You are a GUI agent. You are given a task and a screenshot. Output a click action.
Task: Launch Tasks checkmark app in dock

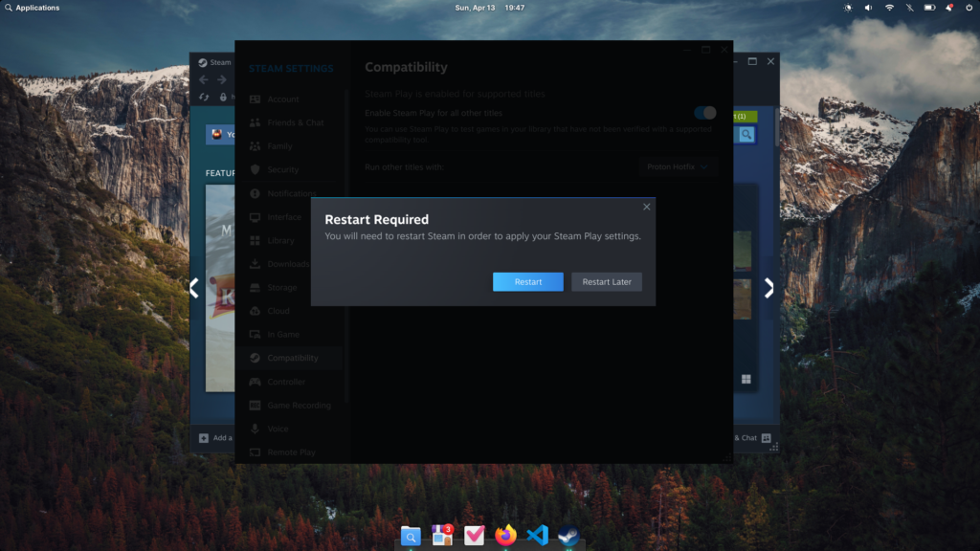point(475,536)
